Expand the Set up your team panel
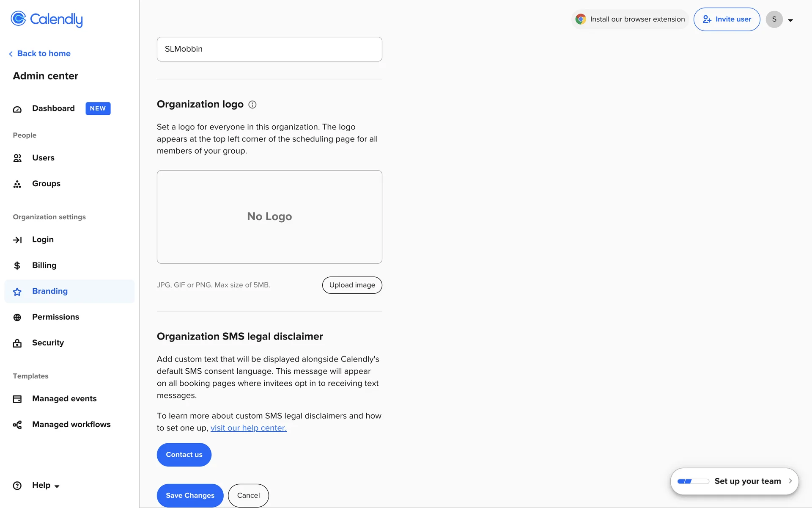The width and height of the screenshot is (812, 508). 790,481
